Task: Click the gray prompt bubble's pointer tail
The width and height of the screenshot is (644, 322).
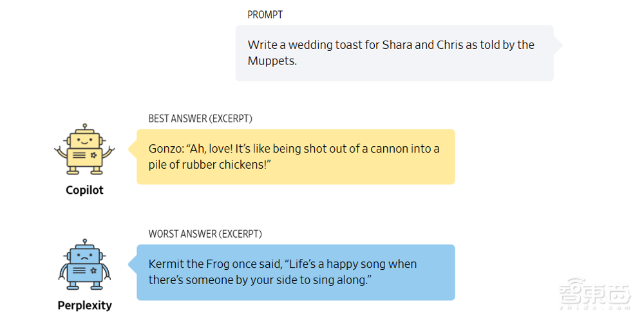Action: [x=558, y=45]
